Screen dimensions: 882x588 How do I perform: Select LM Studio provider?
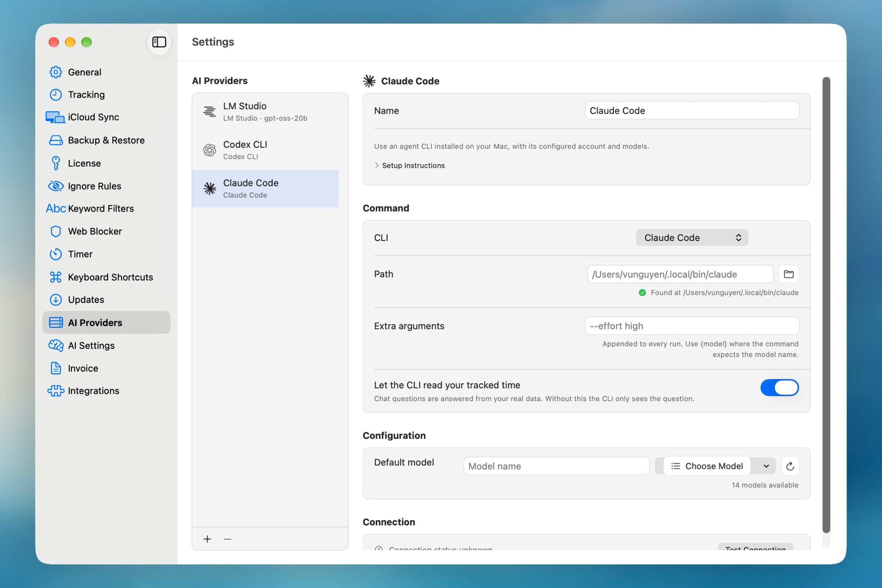265,112
